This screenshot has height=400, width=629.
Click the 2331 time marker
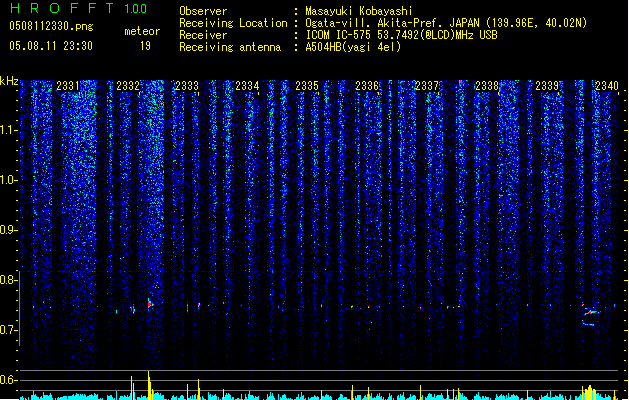(x=68, y=86)
